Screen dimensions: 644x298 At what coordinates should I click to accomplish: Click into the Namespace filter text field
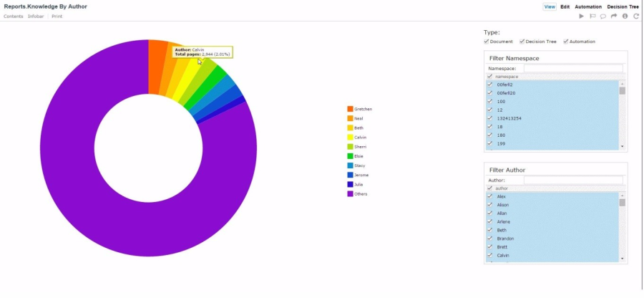click(572, 68)
